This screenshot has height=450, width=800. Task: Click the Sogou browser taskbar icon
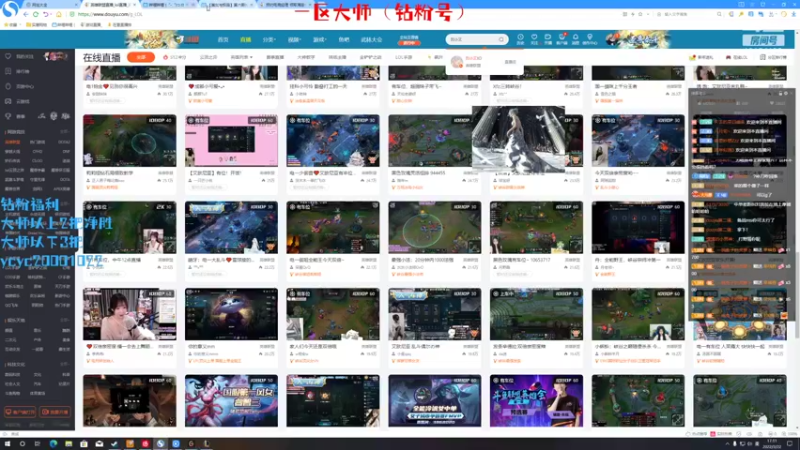160,444
